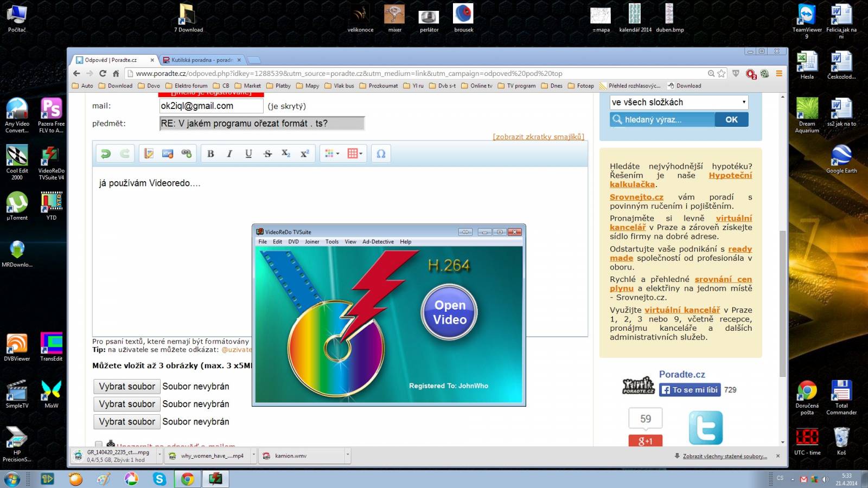Open options arrow for kamion.wmv download
Screen dimensions: 868x488
(347, 455)
